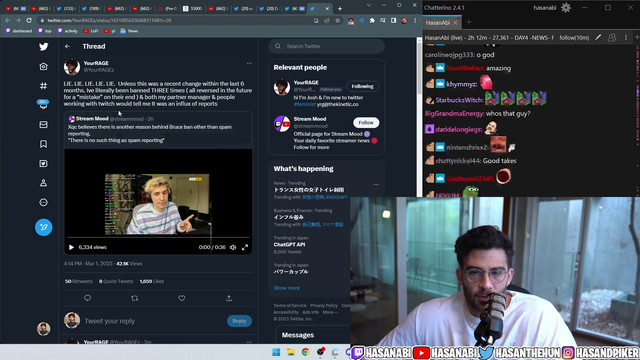Follow the Stream Mood account
The width and height of the screenshot is (640, 360).
(366, 122)
